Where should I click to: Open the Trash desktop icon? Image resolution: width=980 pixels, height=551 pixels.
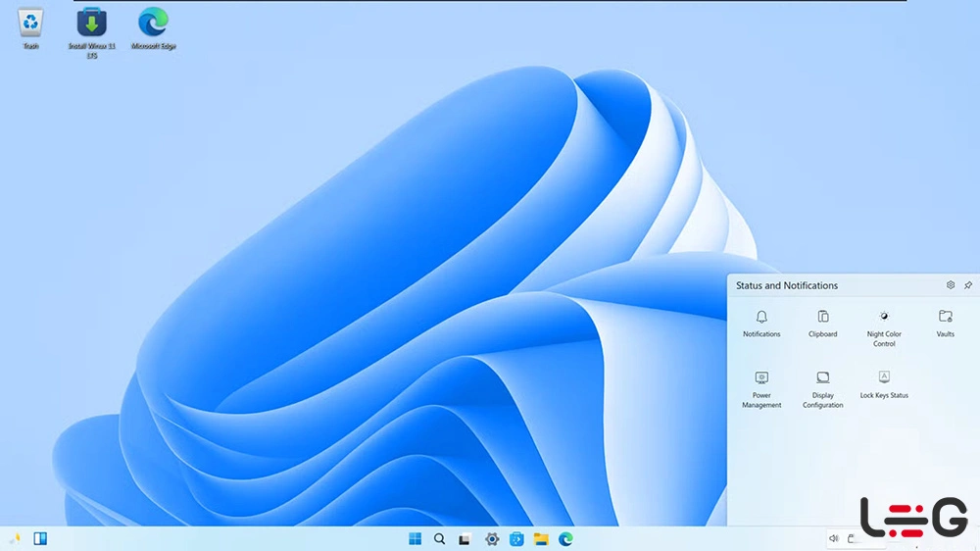click(x=30, y=23)
